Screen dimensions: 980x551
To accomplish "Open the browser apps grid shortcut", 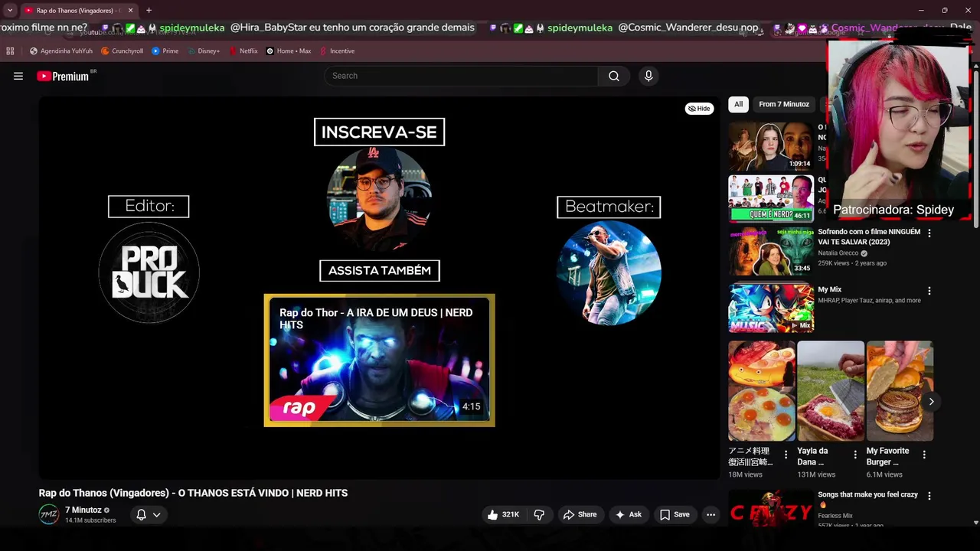I will click(10, 51).
